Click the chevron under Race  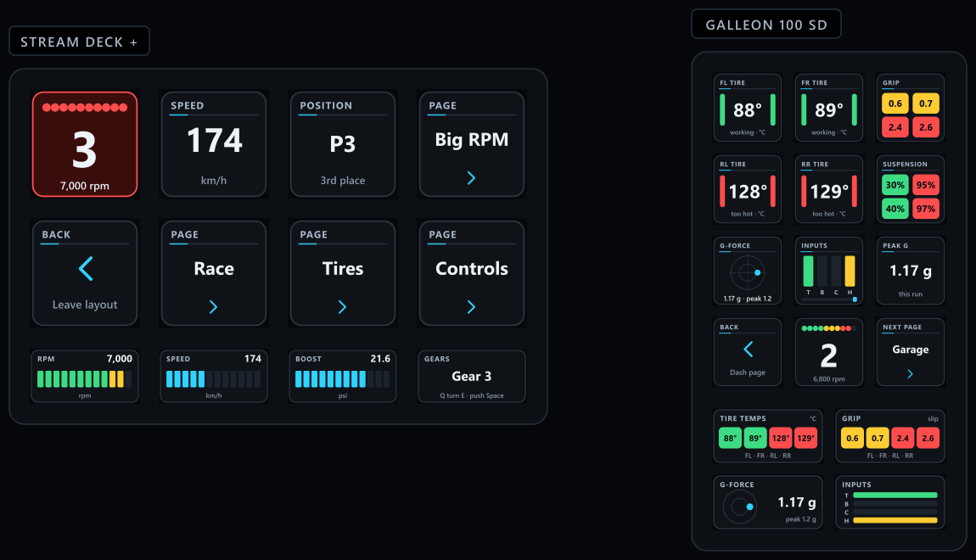(x=214, y=307)
